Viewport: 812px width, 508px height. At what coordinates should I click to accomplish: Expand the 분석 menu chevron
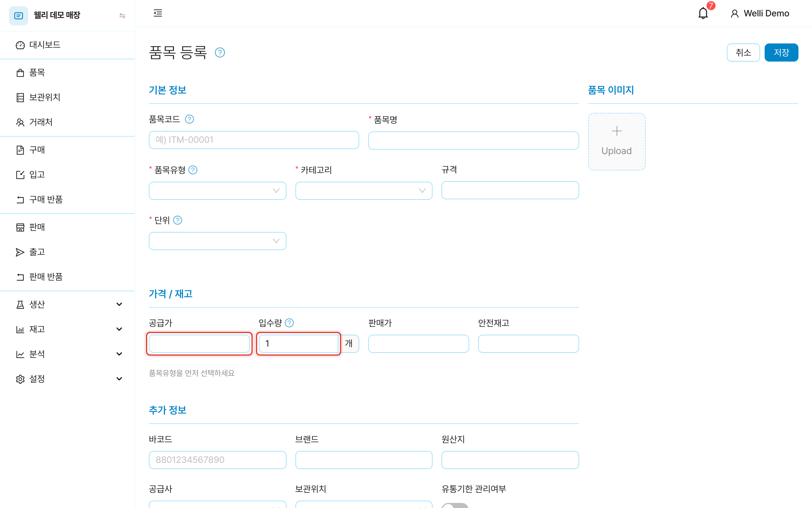119,354
